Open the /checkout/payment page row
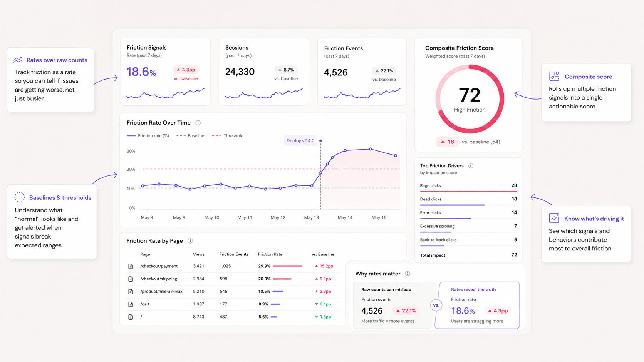Screen dimensions: 644x362 pyautogui.click(x=232, y=266)
